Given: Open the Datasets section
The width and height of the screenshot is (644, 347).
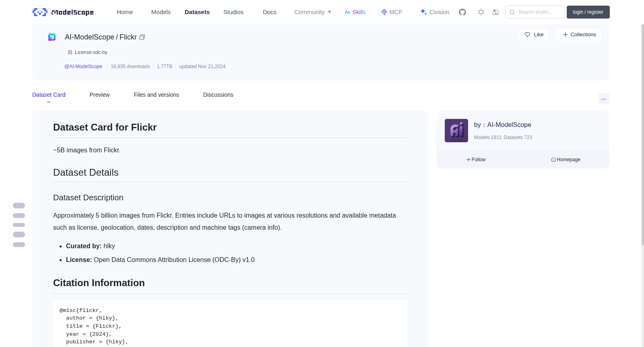Looking at the screenshot, I should (x=197, y=12).
